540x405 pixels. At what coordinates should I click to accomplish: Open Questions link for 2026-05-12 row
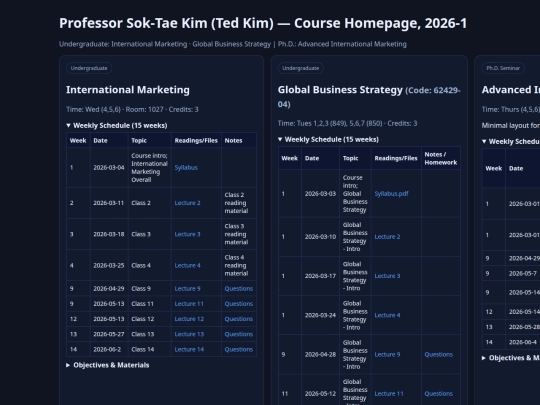[x=438, y=394]
